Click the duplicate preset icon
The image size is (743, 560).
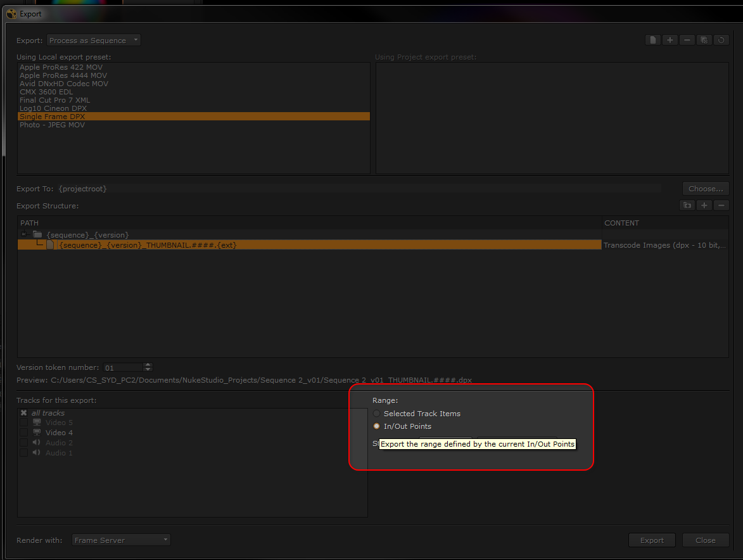704,41
